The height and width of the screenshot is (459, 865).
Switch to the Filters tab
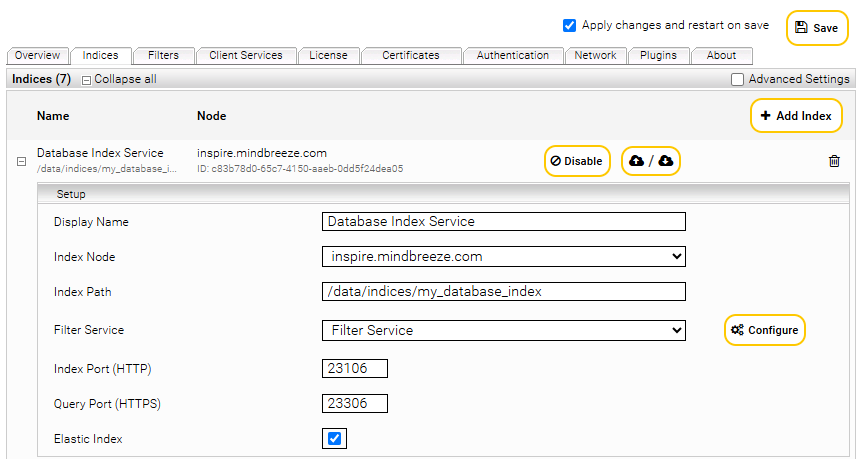tap(164, 56)
